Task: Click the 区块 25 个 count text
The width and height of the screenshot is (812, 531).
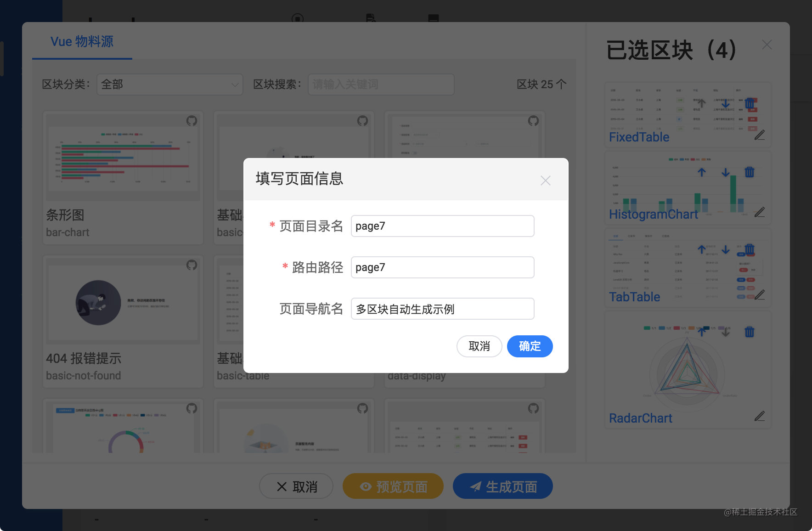Action: coord(541,85)
